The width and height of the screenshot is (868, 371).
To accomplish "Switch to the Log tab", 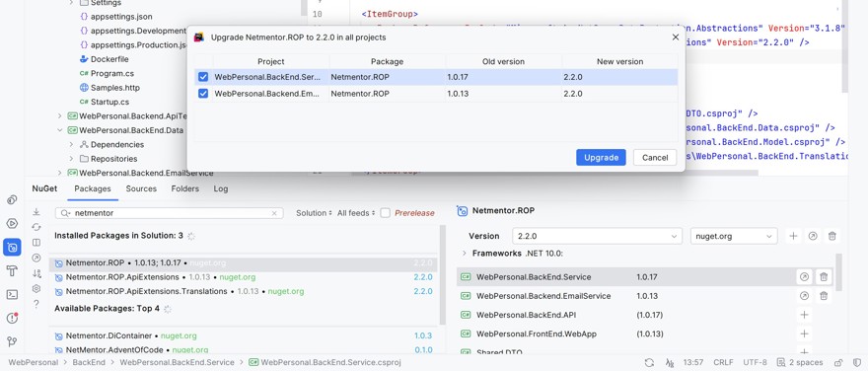I will [x=221, y=188].
